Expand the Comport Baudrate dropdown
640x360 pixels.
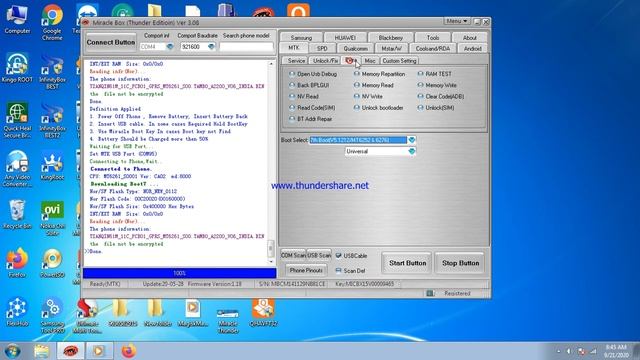pyautogui.click(x=211, y=47)
